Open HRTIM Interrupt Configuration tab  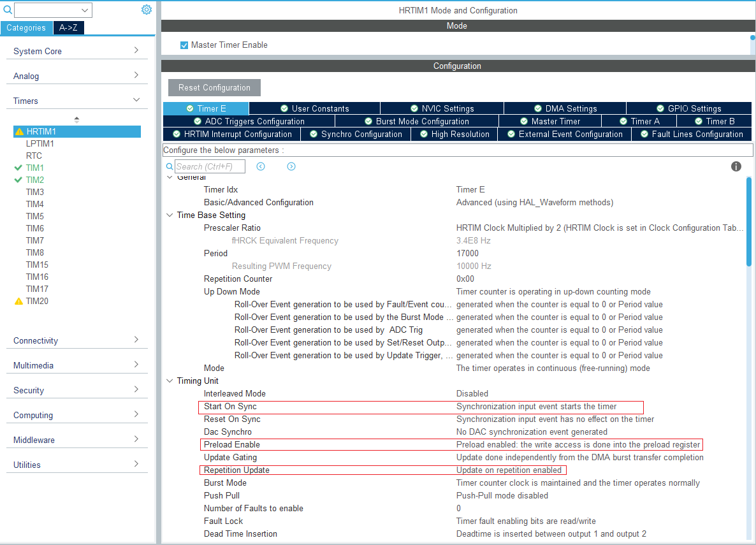pos(232,134)
